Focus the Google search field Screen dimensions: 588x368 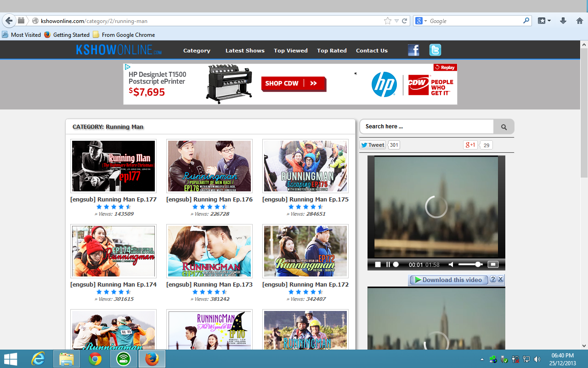click(x=475, y=21)
